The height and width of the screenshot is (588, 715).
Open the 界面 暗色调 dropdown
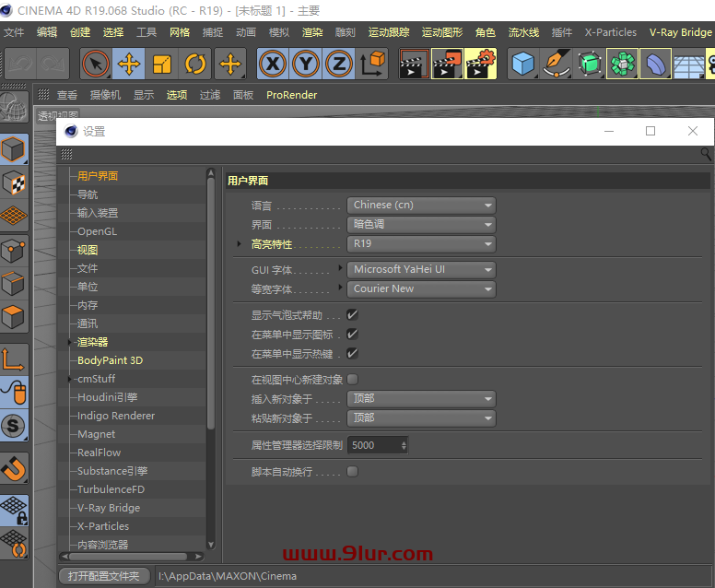pos(421,225)
